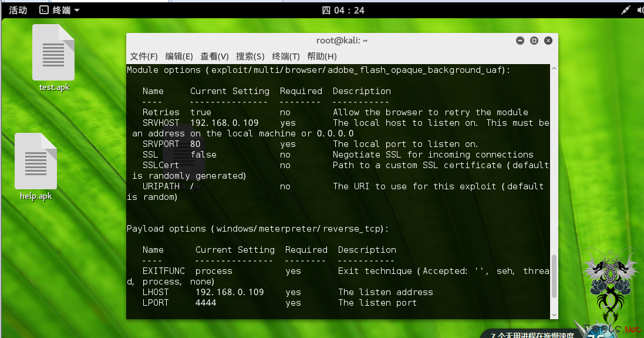Close the root@kali terminal window
644x338 pixels.
click(x=548, y=41)
